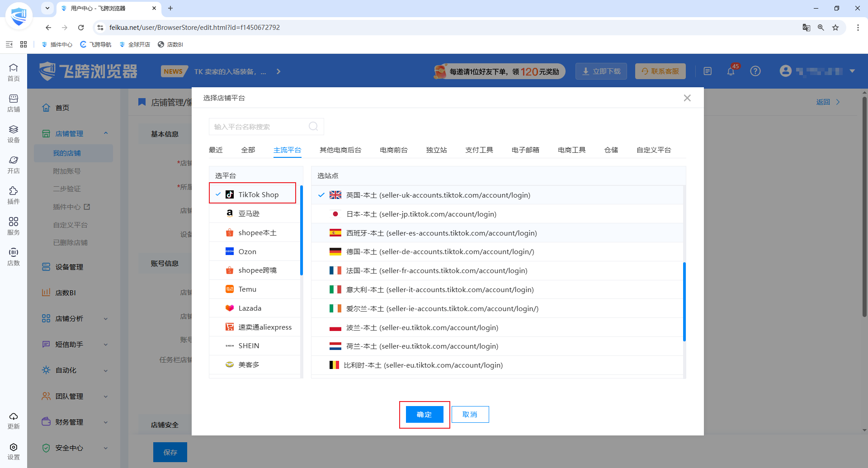
Task: Open the 店铺 icon in left rail
Action: [14, 103]
